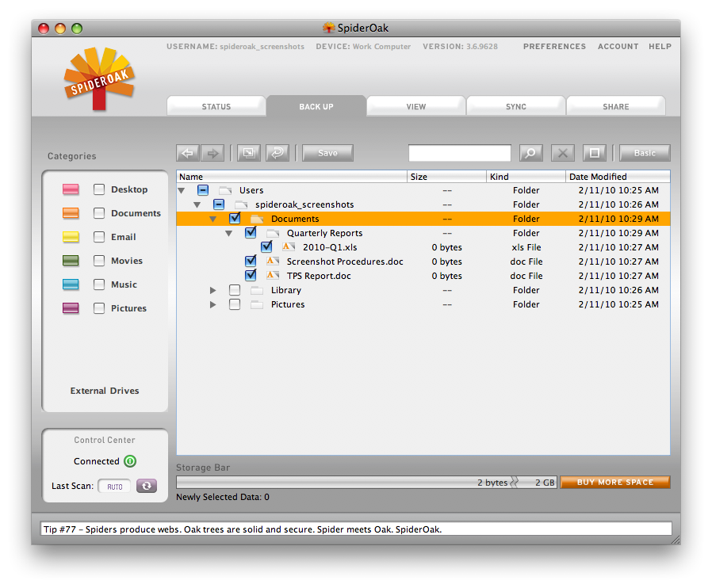Image resolution: width=712 pixels, height=588 pixels.
Task: Collapse the Users folder tree
Action: tap(182, 190)
